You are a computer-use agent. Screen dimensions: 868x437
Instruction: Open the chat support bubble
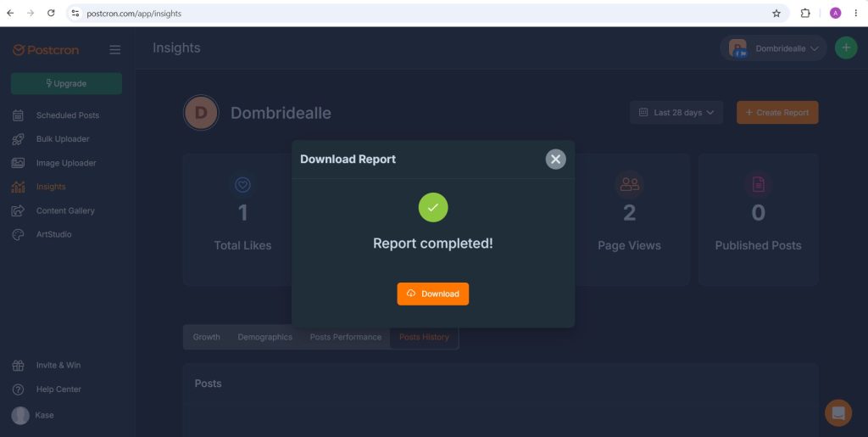coord(838,413)
